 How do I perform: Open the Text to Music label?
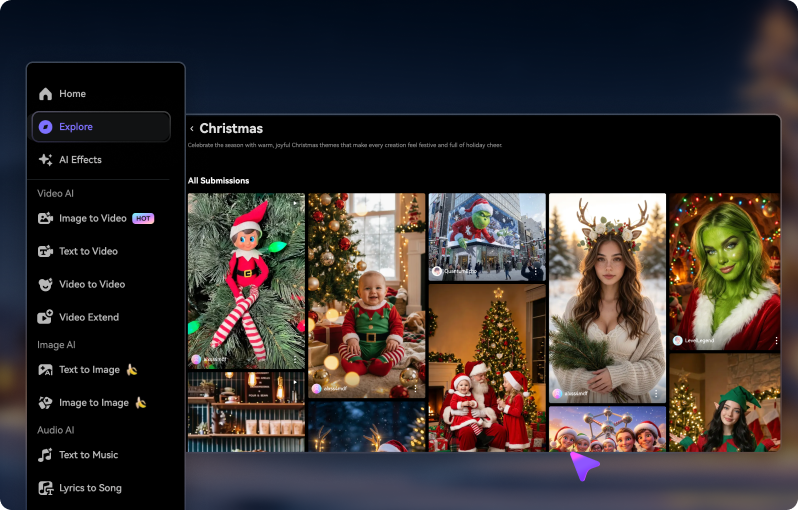tap(89, 455)
